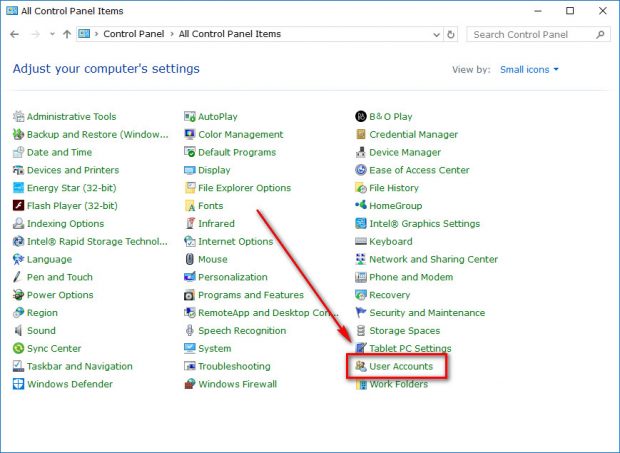Click the Credential Manager icon
This screenshot has height=453, width=620.
pyautogui.click(x=361, y=134)
